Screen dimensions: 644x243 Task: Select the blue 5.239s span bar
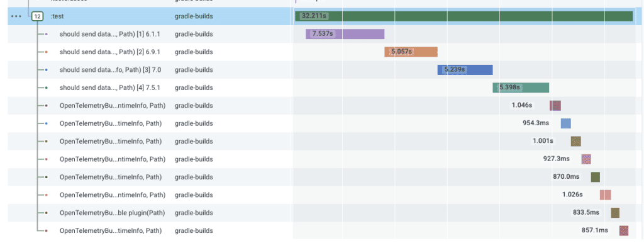(465, 70)
